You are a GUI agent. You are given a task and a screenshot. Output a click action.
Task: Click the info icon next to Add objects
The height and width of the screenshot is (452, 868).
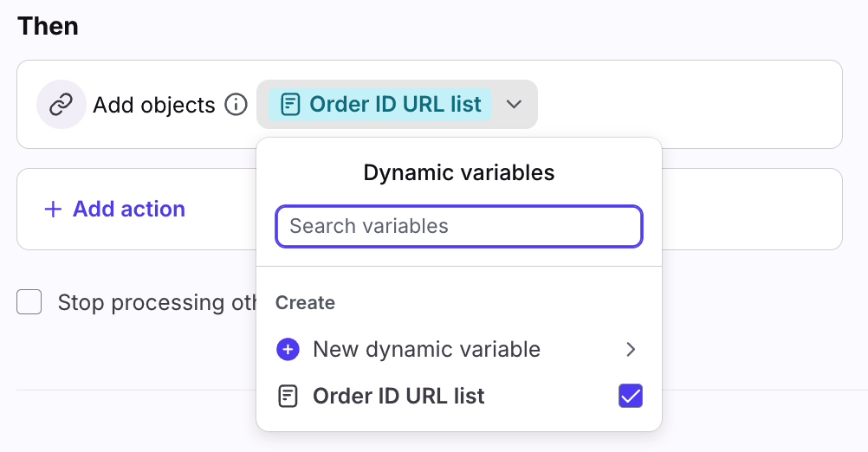coord(236,105)
